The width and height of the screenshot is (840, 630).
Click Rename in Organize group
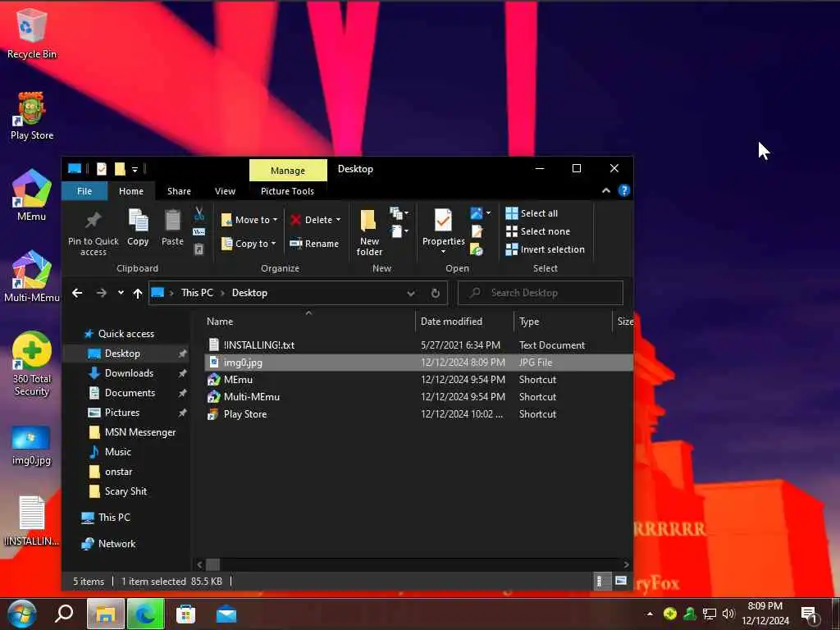[x=314, y=244]
